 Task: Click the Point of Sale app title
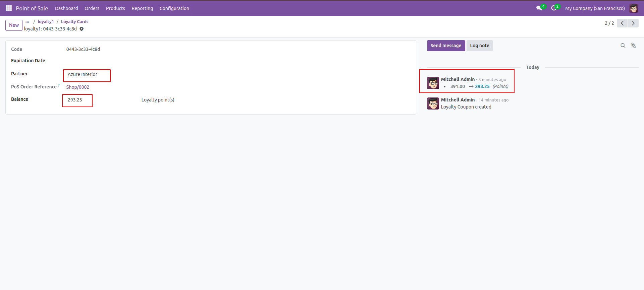pos(32,8)
